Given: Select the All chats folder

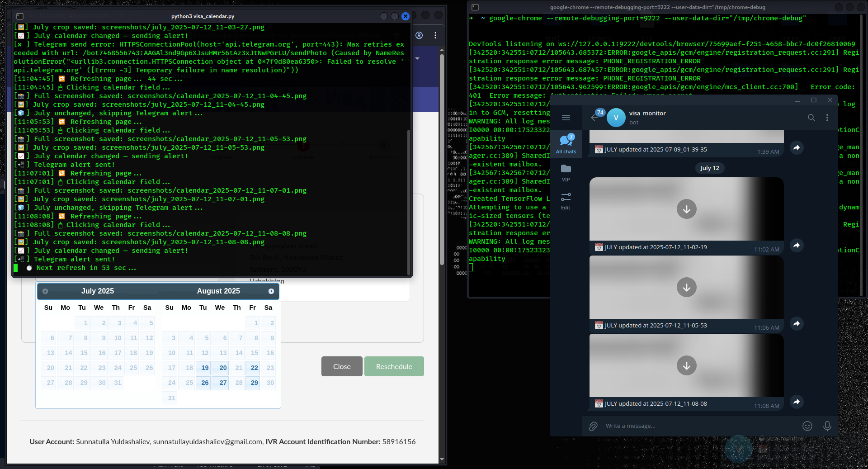Looking at the screenshot, I should click(566, 144).
